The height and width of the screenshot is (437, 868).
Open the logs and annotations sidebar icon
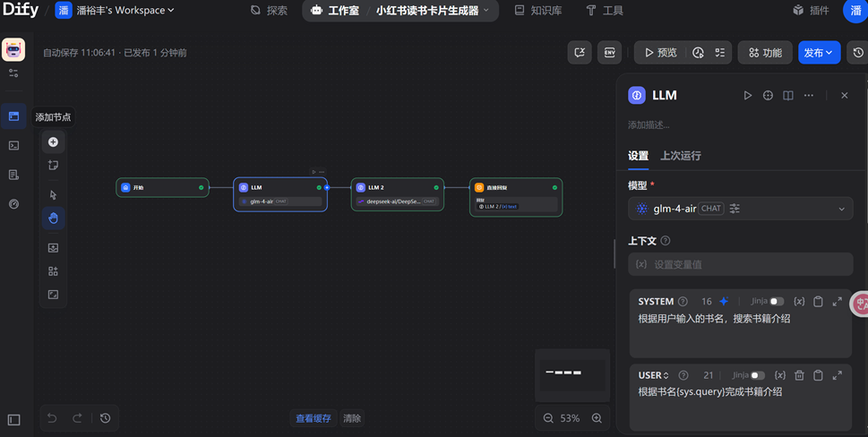(13, 175)
